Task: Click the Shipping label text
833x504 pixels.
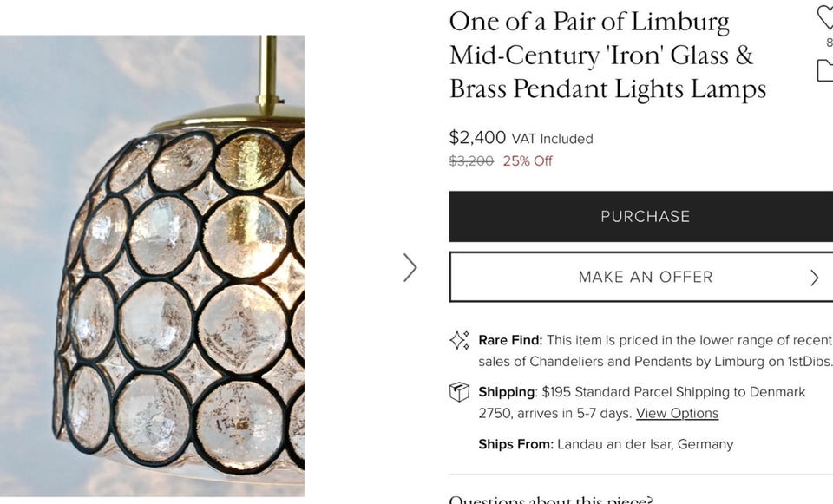Action: (507, 392)
